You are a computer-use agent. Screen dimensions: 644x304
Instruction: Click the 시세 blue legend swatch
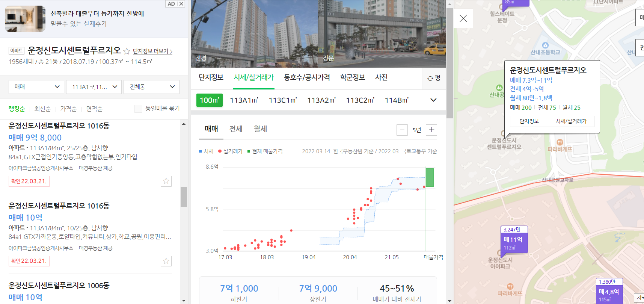tap(201, 151)
